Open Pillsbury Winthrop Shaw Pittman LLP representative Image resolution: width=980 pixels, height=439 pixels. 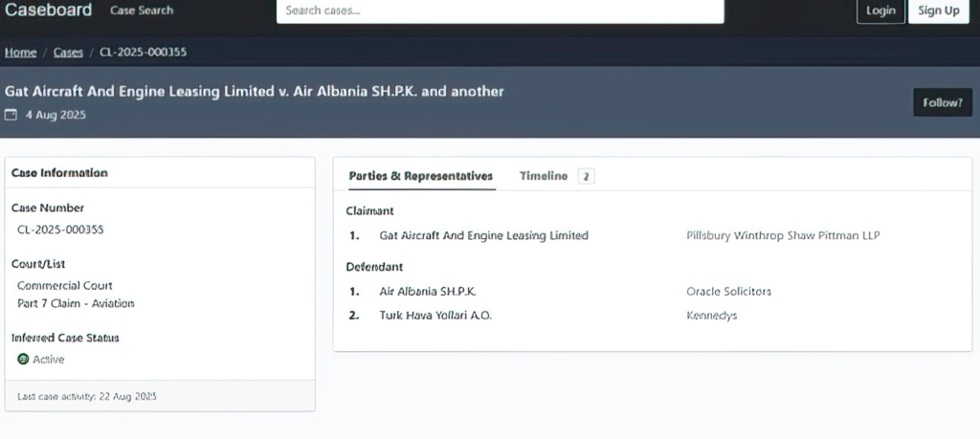[x=783, y=235]
